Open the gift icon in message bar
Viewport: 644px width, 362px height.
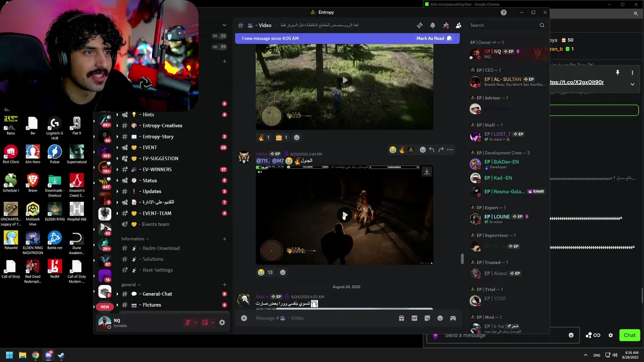(x=401, y=318)
